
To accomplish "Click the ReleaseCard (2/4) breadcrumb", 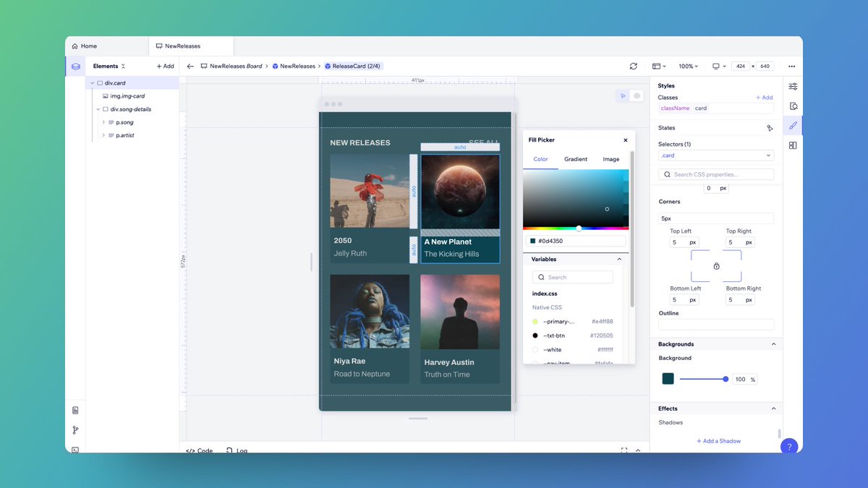I will click(x=352, y=66).
